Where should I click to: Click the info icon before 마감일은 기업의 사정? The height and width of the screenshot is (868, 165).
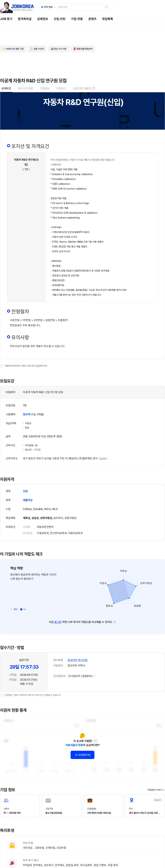click(2, 695)
